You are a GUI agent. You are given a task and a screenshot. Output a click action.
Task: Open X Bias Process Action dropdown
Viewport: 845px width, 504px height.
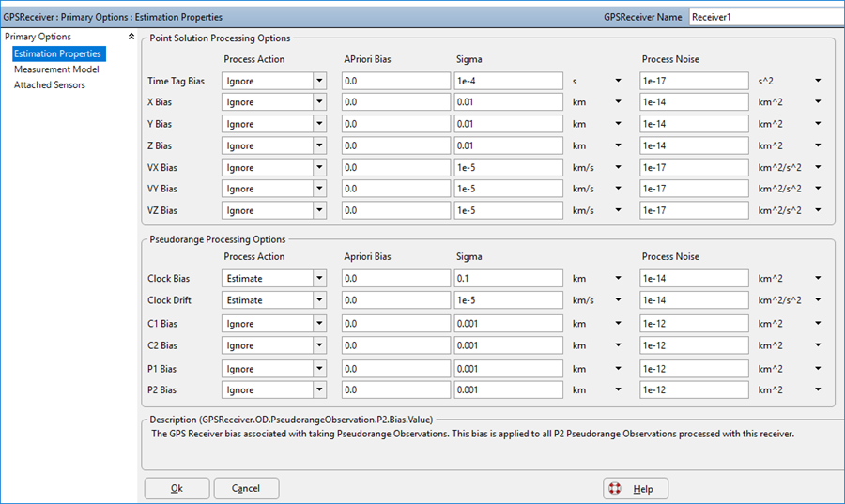(x=319, y=101)
